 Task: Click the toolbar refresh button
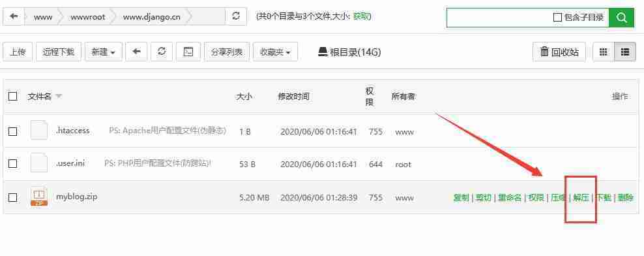[x=162, y=52]
